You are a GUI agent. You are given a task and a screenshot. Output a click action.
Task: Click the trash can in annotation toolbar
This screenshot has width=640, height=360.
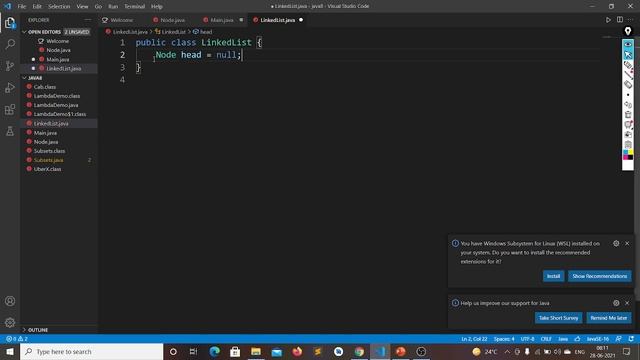tap(628, 115)
